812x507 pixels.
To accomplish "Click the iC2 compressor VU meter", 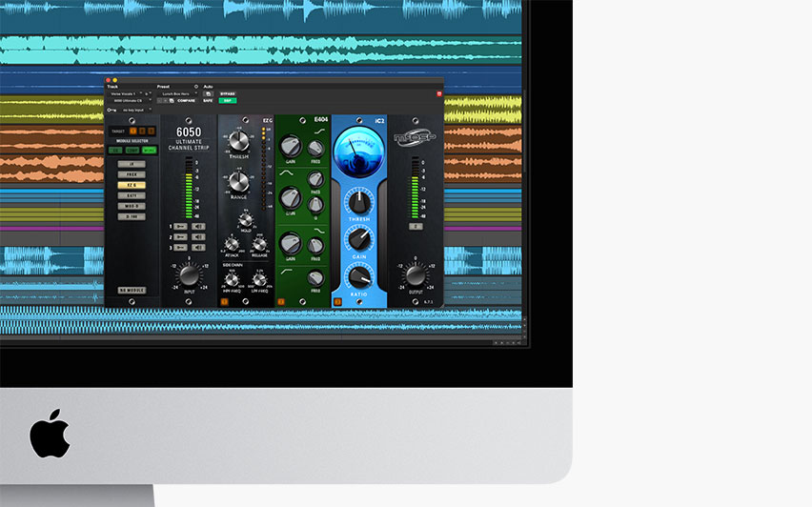I will [x=359, y=152].
